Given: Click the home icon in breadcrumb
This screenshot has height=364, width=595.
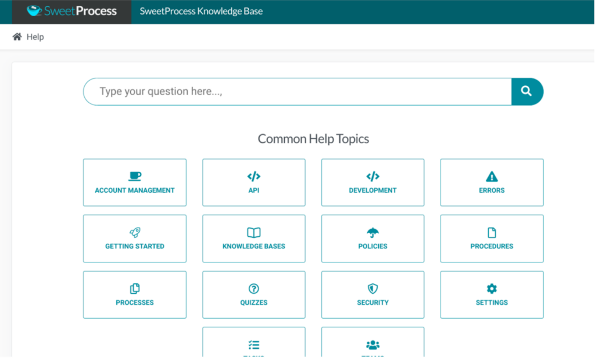Looking at the screenshot, I should point(17,37).
